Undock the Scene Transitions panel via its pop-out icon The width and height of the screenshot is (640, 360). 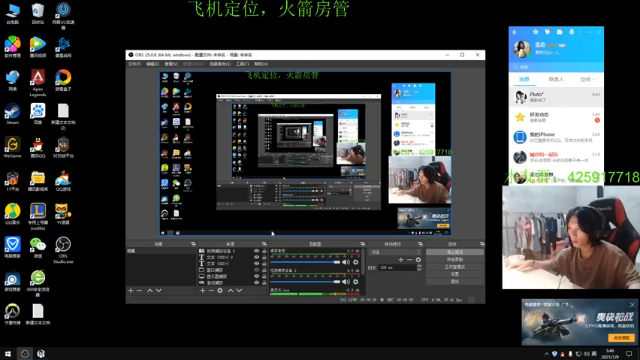(x=420, y=244)
